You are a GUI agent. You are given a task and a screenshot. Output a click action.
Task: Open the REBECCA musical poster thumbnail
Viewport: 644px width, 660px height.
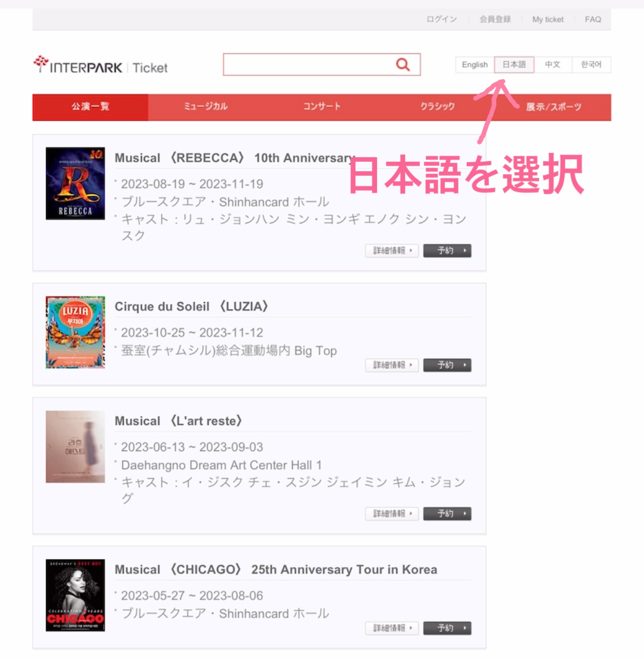point(75,183)
